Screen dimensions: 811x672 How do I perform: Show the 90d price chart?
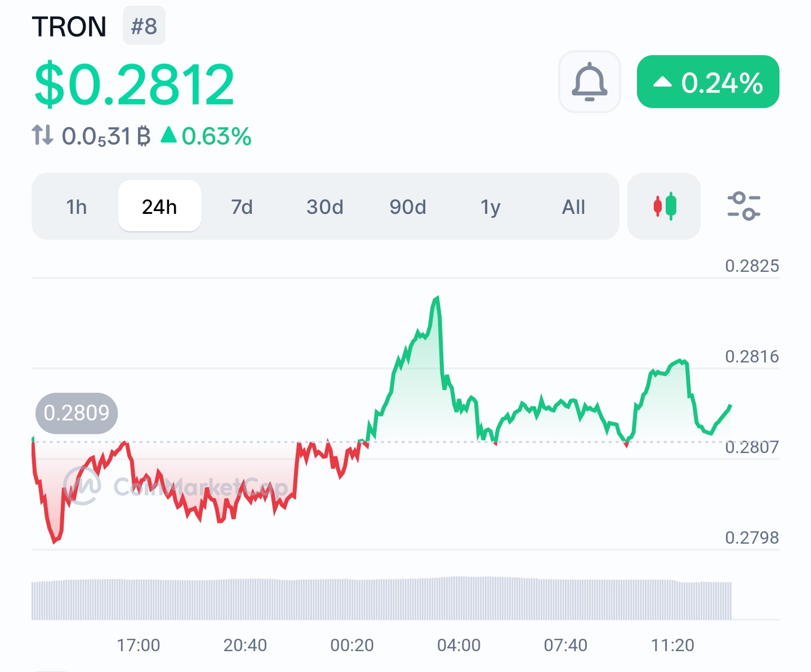[408, 207]
